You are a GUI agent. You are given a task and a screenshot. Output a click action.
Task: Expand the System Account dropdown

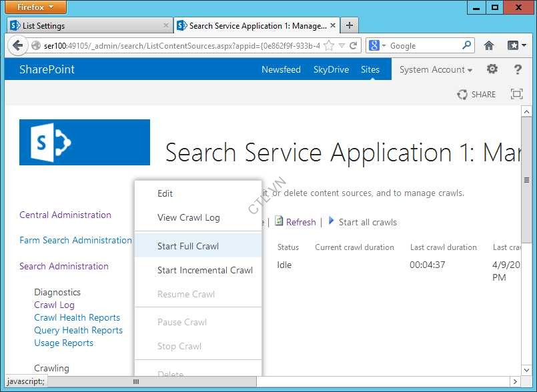[x=436, y=69]
